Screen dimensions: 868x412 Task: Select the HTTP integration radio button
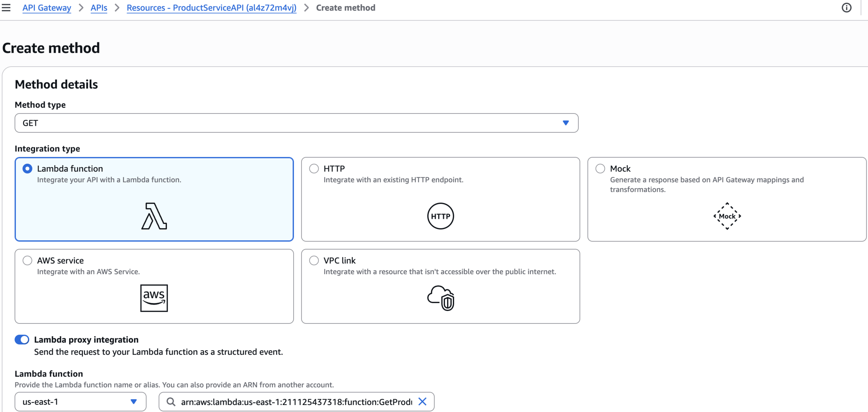tap(314, 169)
